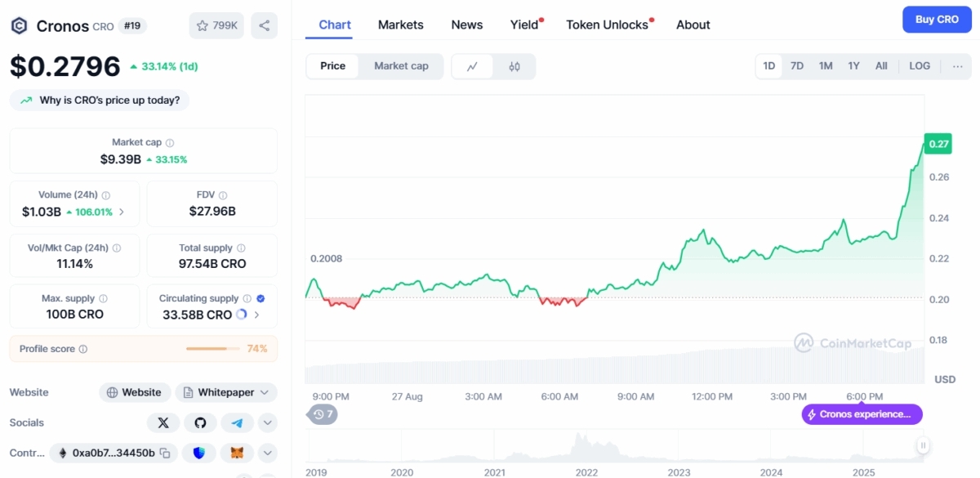Open the Markets tab
Viewport: 980px width, 478px height.
coord(400,25)
